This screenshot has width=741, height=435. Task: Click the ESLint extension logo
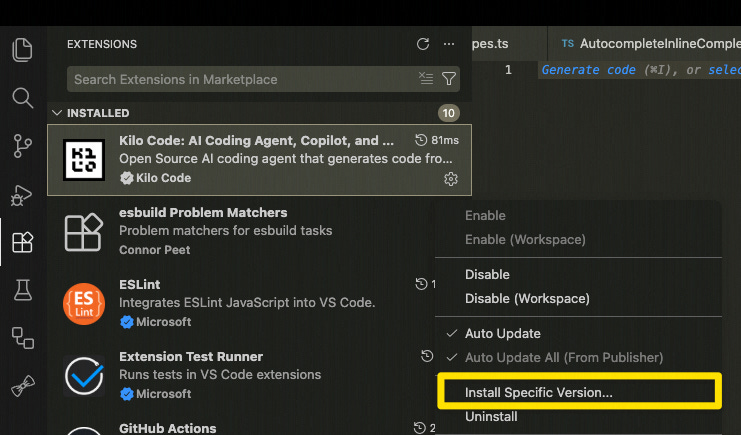84,304
